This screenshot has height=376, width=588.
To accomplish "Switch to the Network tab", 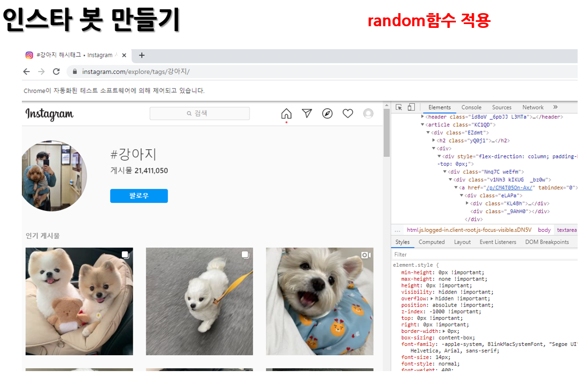I will pos(533,107).
